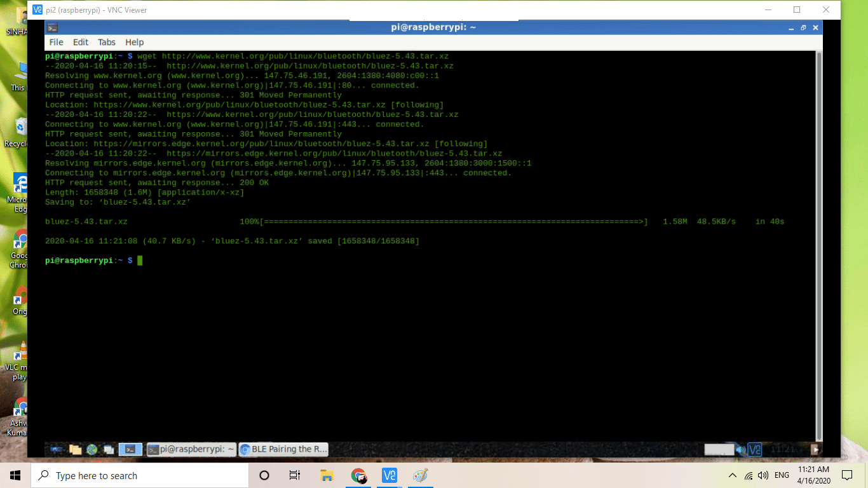Image resolution: width=868 pixels, height=488 pixels.
Task: Click the terminal launcher in Pi panel
Action: pos(130,449)
